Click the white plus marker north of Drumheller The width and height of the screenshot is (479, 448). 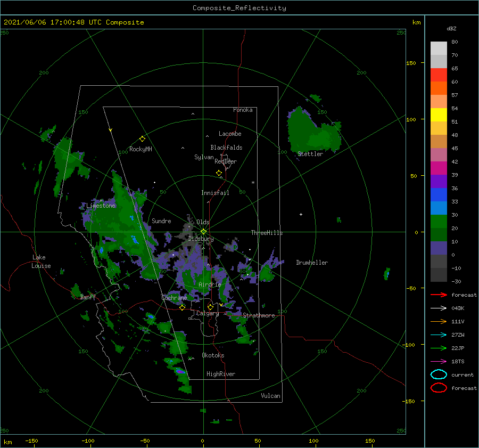coord(301,214)
